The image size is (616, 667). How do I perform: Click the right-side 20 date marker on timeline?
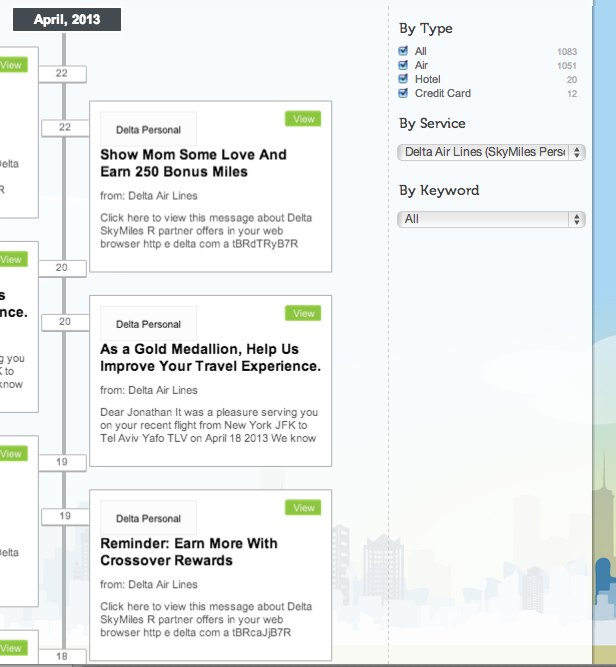pos(65,322)
